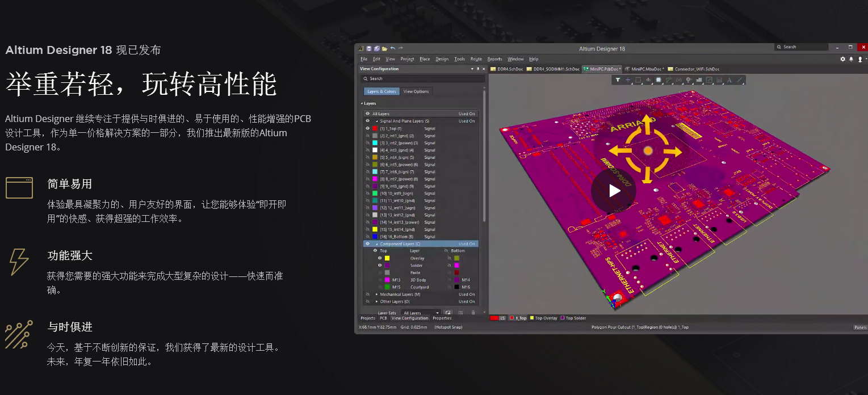Open the File menu

364,59
